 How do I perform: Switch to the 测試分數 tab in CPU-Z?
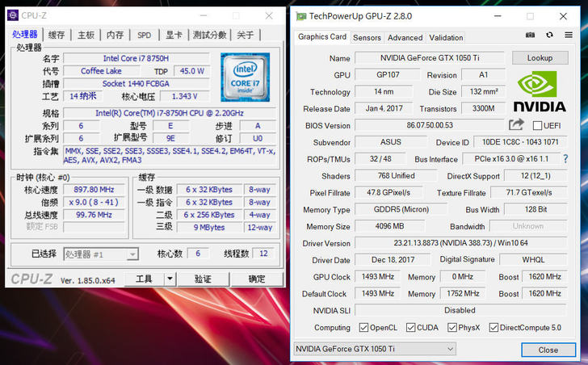click(209, 35)
